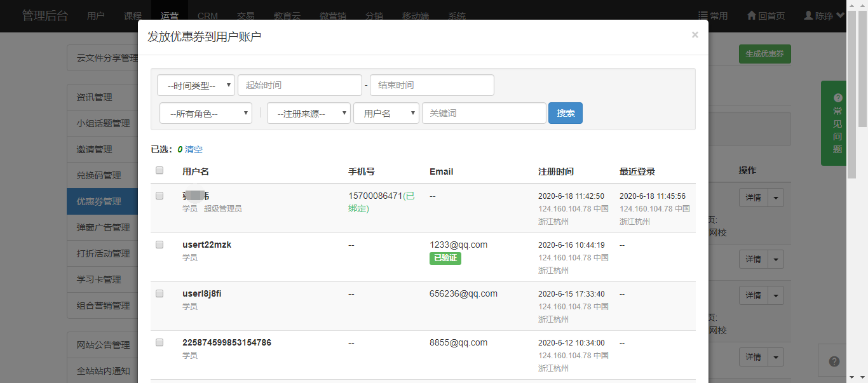Check the box for usert22mzk
The image size is (868, 383).
159,245
